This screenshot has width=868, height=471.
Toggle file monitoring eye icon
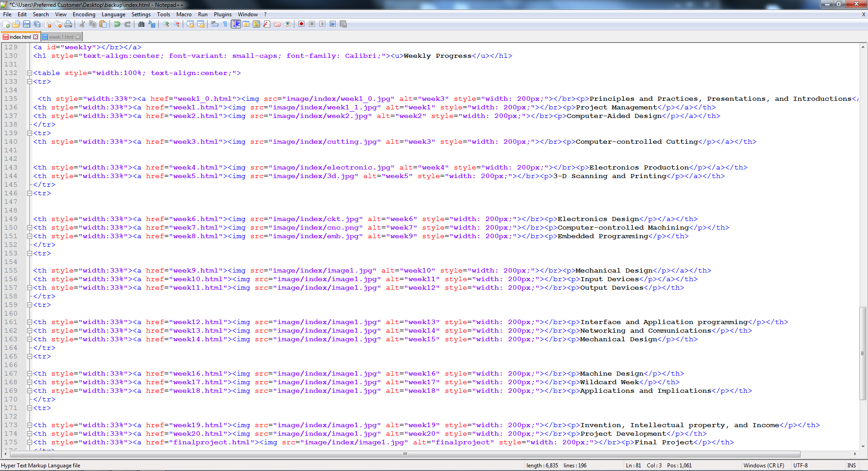288,24
